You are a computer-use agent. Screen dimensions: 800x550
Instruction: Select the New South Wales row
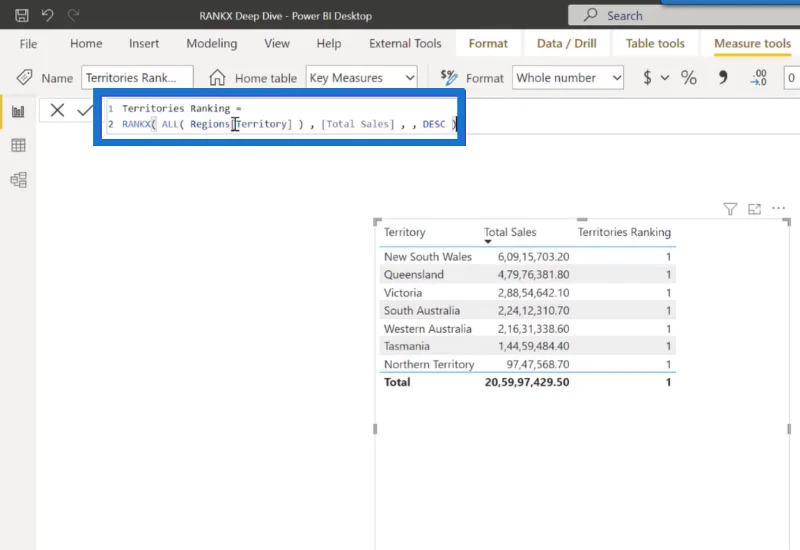click(528, 257)
